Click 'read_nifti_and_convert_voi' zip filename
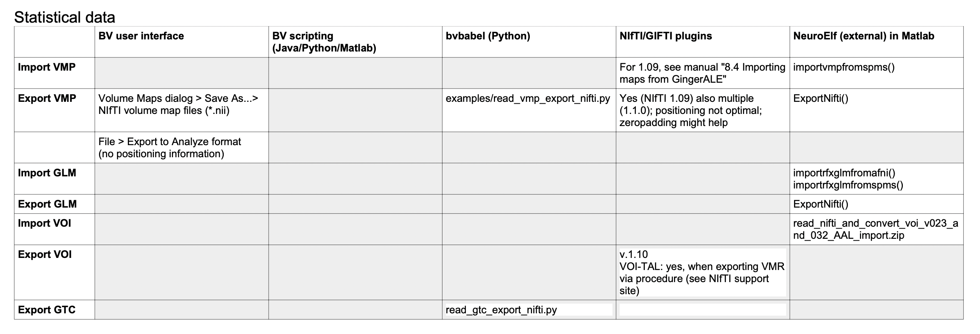Image resolution: width=980 pixels, height=334 pixels. click(x=876, y=229)
